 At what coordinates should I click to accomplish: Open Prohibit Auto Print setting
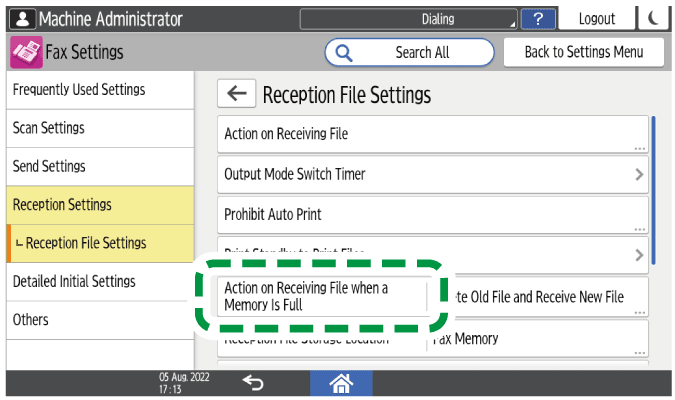click(432, 214)
